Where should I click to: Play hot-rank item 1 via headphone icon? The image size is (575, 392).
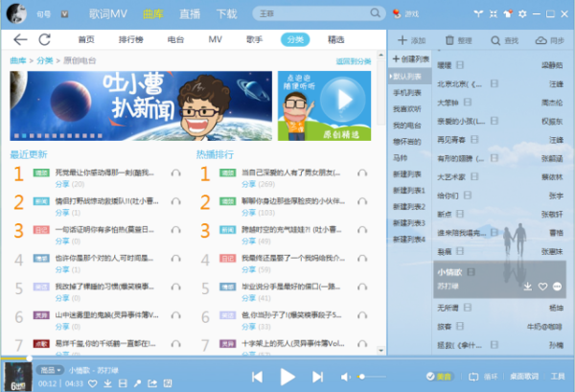coord(362,173)
